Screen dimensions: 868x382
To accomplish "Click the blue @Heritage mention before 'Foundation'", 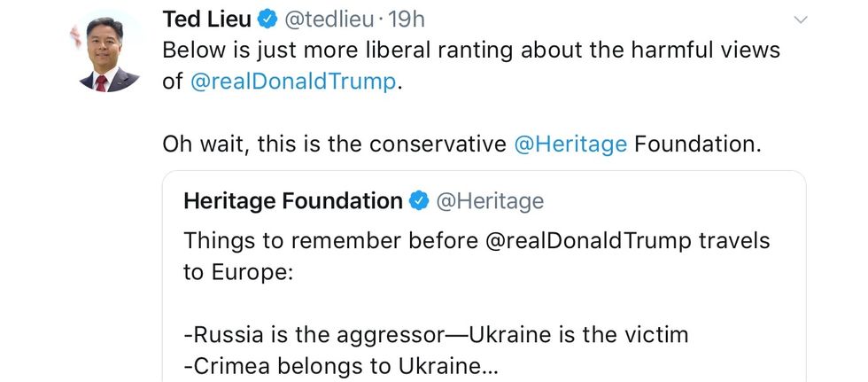I will click(x=570, y=144).
